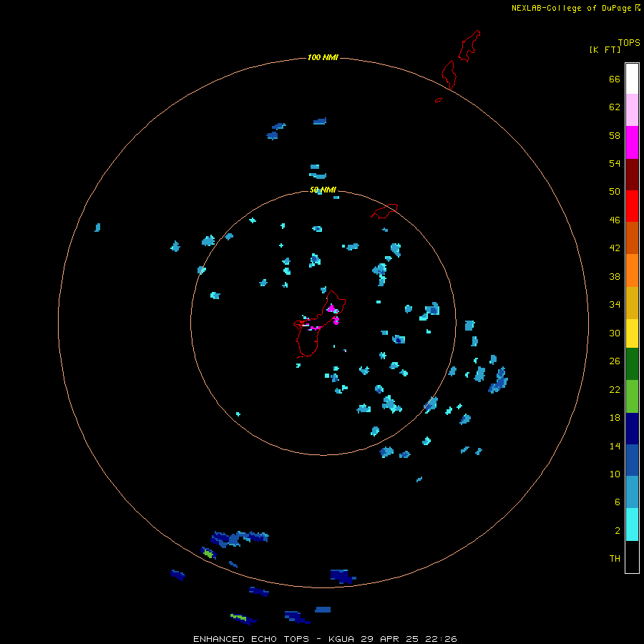Click the '58' legend value
The width and height of the screenshot is (644, 644).
pyautogui.click(x=615, y=135)
